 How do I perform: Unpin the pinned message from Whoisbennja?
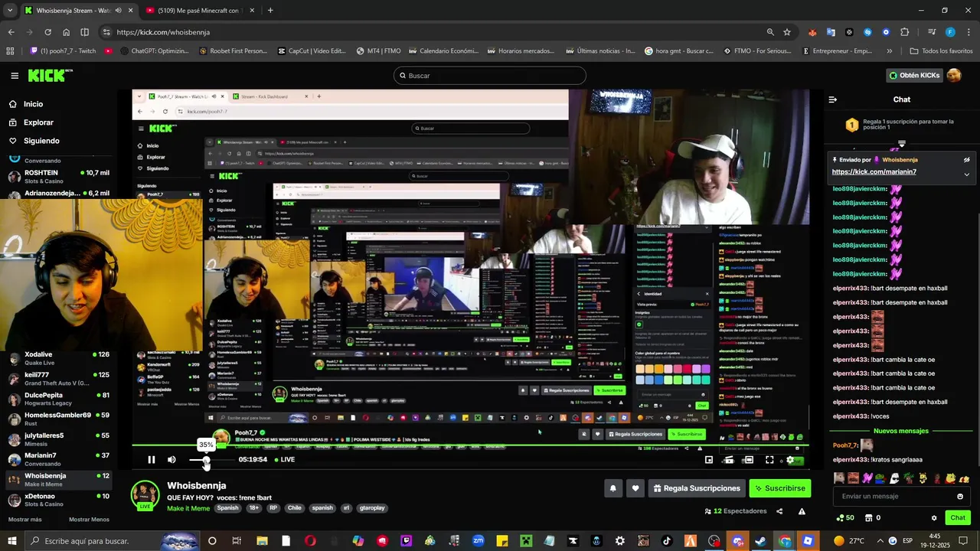coord(966,160)
